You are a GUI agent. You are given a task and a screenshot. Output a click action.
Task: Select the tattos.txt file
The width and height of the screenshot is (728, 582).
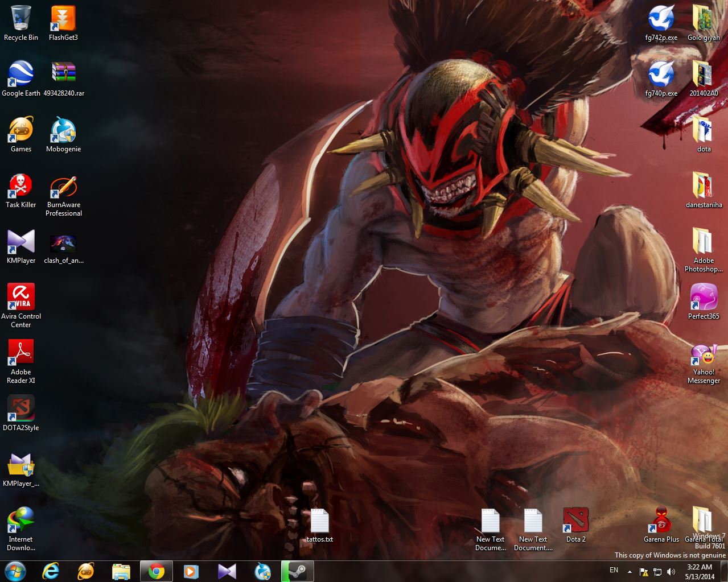point(319,525)
